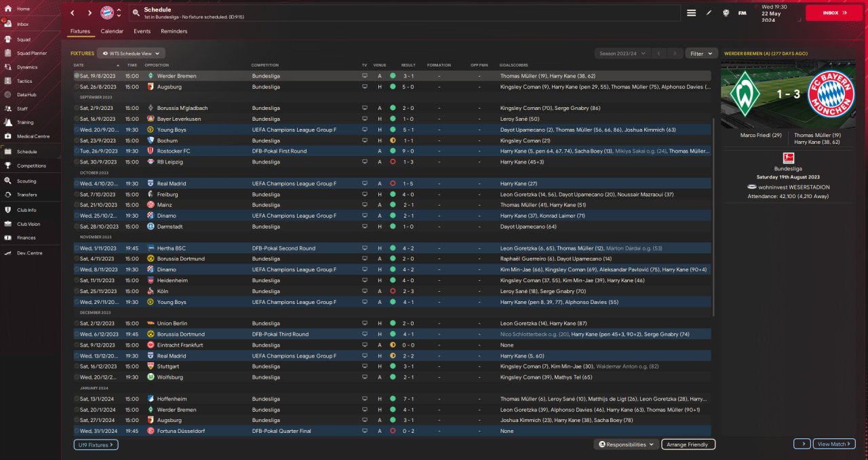Click the FM menu icon
Image resolution: width=868 pixels, height=460 pixels.
tap(743, 13)
